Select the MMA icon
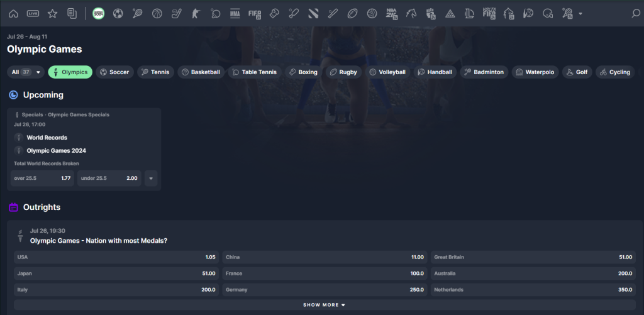The width and height of the screenshot is (644, 315). click(235, 14)
